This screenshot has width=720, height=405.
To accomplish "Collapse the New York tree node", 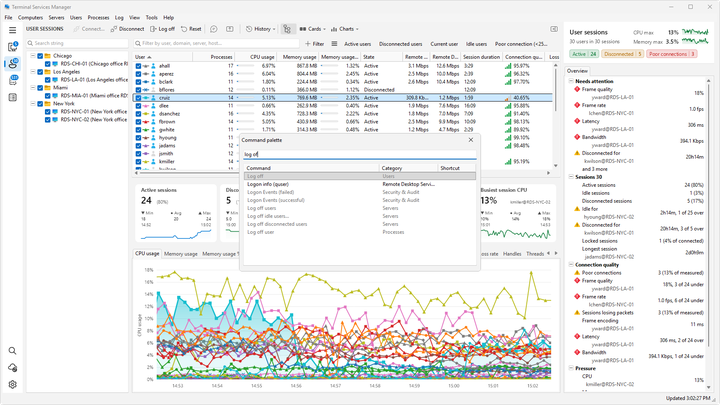I will 33,103.
